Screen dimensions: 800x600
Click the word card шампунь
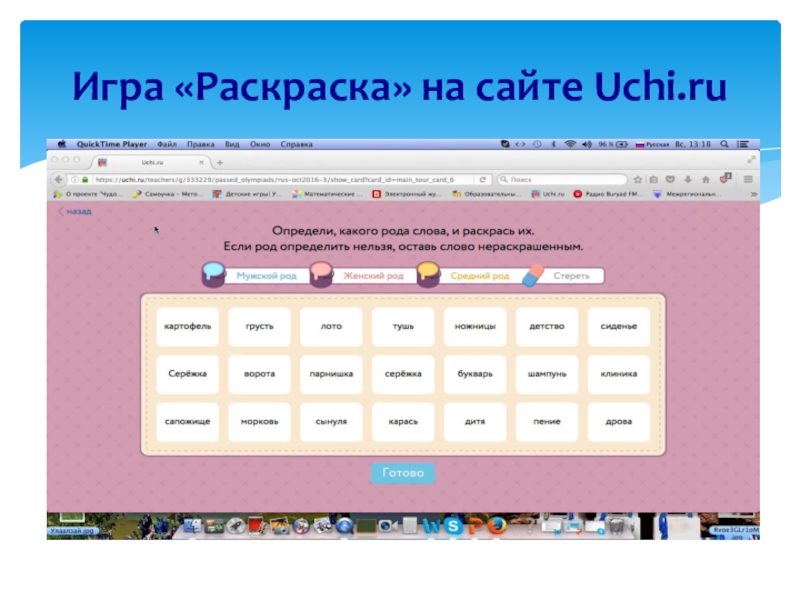coord(547,374)
